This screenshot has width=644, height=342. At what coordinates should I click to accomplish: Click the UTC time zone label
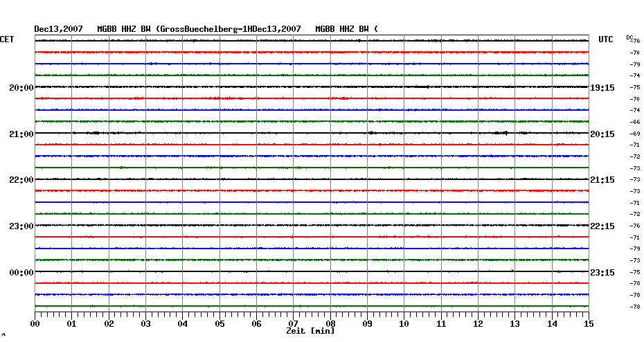pyautogui.click(x=606, y=39)
